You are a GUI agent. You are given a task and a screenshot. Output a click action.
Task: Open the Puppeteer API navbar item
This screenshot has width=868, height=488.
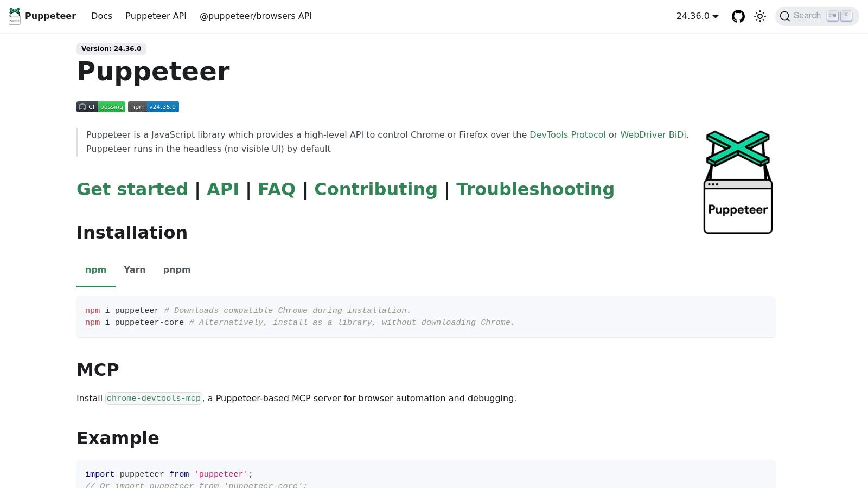pyautogui.click(x=156, y=16)
